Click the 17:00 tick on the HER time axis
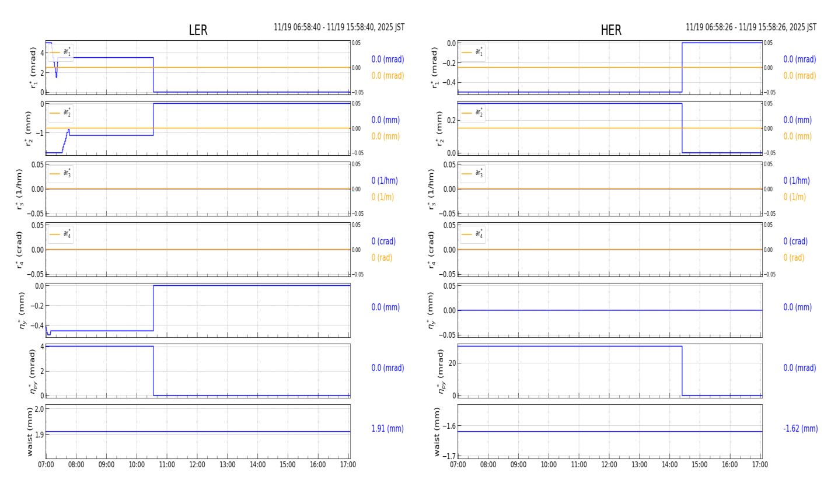This screenshot has height=504, width=824. point(760,465)
